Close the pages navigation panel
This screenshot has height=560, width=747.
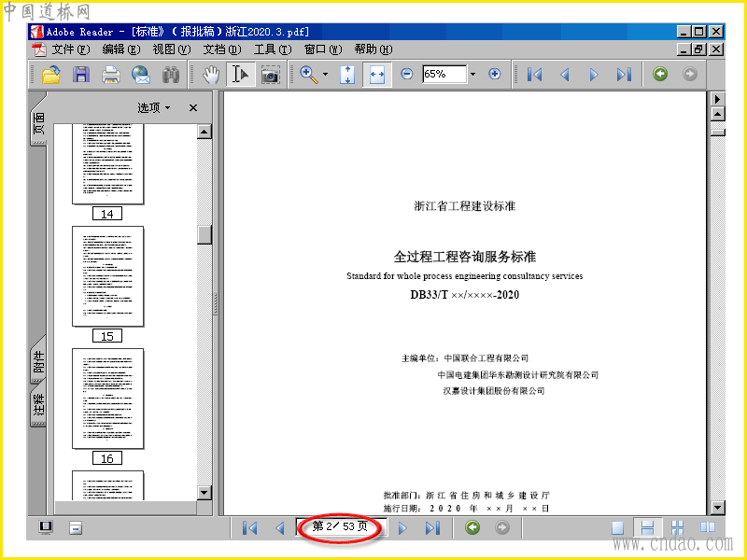point(193,108)
